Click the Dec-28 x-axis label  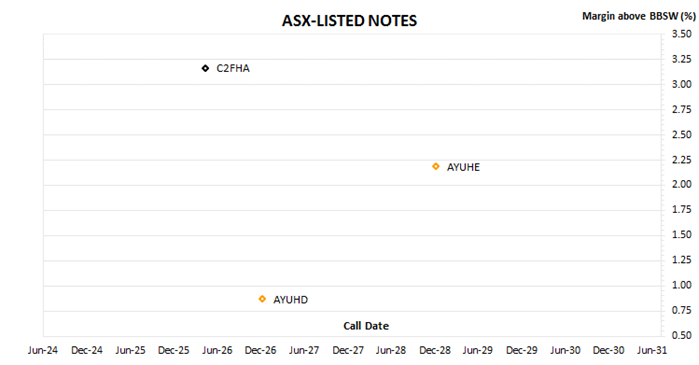click(435, 351)
